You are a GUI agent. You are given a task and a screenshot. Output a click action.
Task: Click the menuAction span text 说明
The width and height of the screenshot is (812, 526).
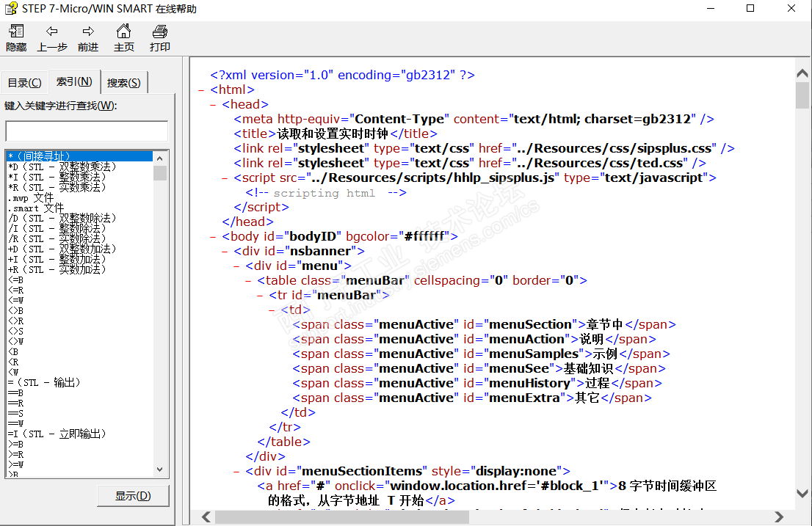point(592,339)
